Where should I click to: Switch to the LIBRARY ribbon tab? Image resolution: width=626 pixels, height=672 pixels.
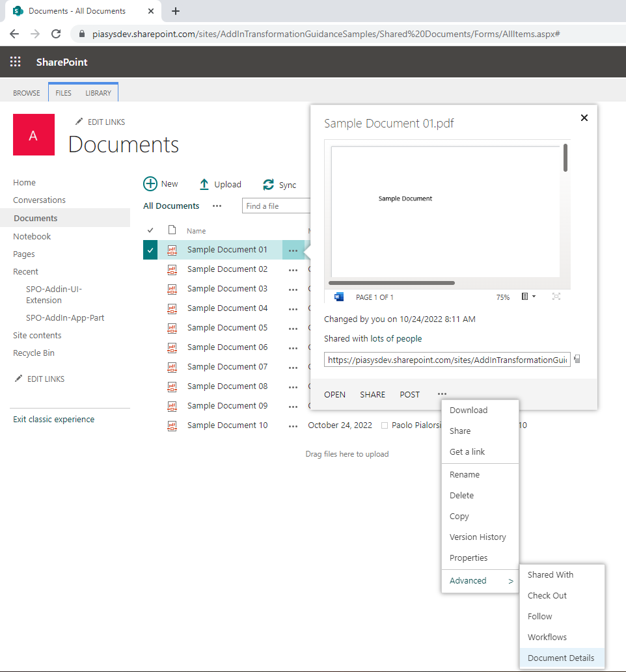pos(98,92)
